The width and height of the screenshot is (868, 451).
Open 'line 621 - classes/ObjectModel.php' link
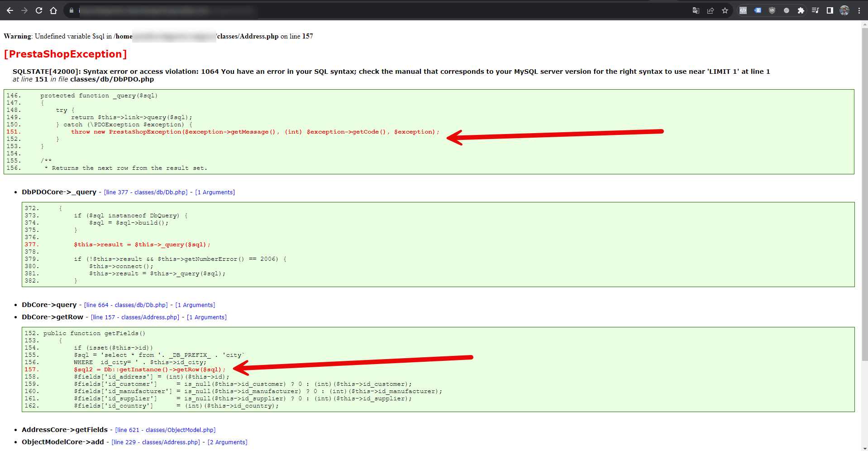click(x=165, y=430)
